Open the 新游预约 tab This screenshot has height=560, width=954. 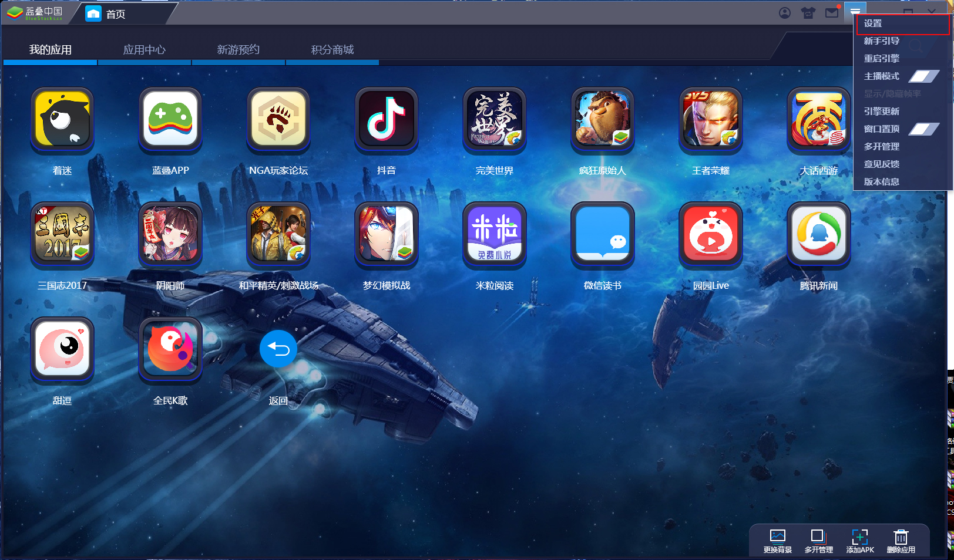238,49
